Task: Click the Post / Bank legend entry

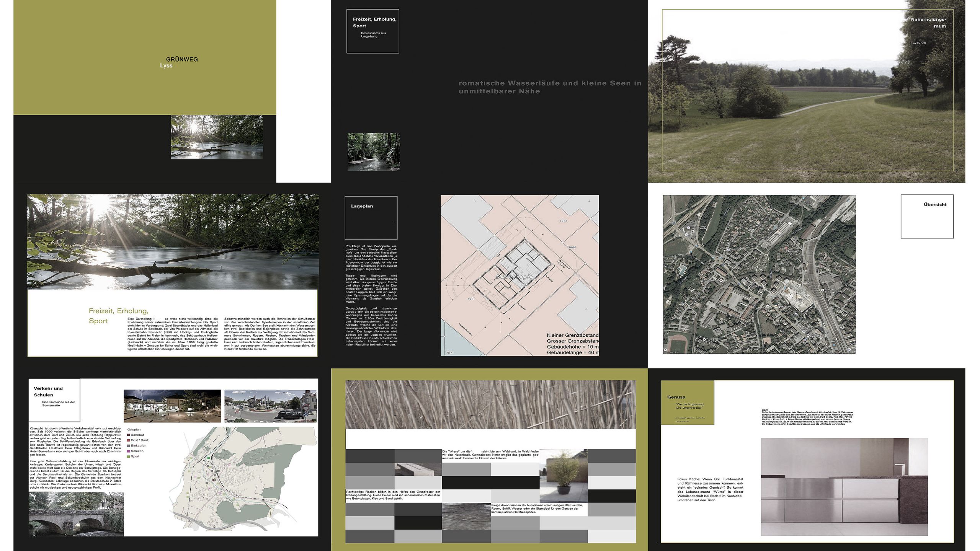Action: pyautogui.click(x=139, y=440)
